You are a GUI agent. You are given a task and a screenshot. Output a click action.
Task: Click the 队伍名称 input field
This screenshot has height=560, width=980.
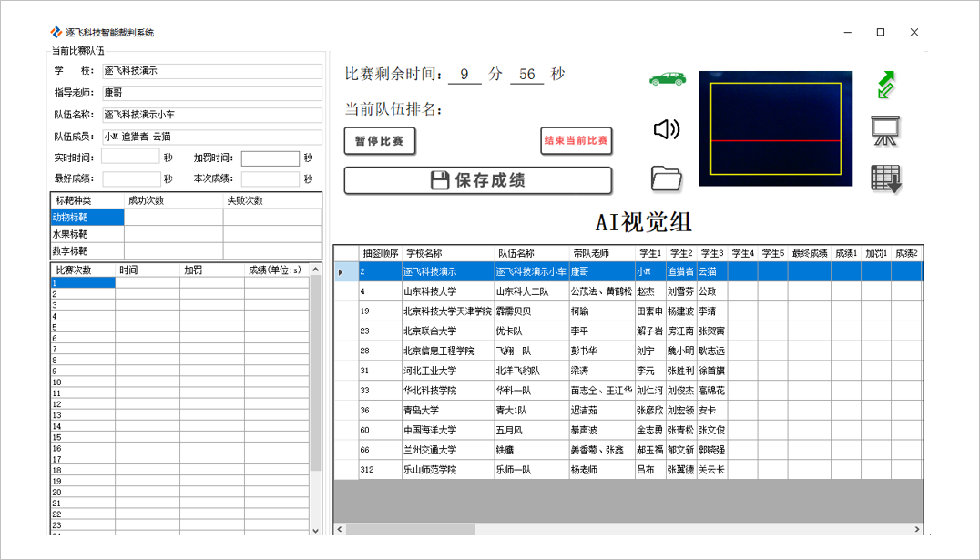(212, 115)
